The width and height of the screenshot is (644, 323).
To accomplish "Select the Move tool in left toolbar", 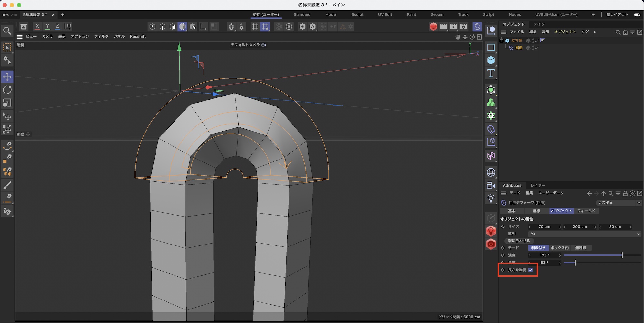I will (7, 77).
